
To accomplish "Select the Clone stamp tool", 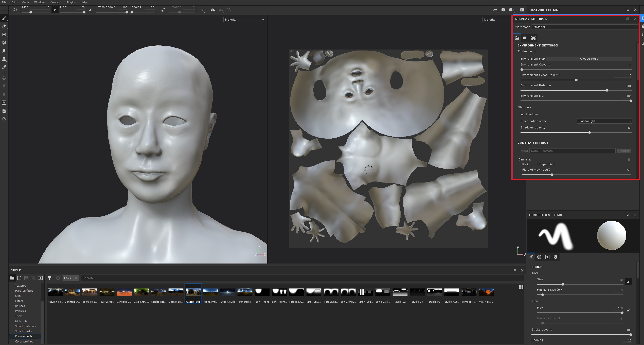I will [x=4, y=59].
